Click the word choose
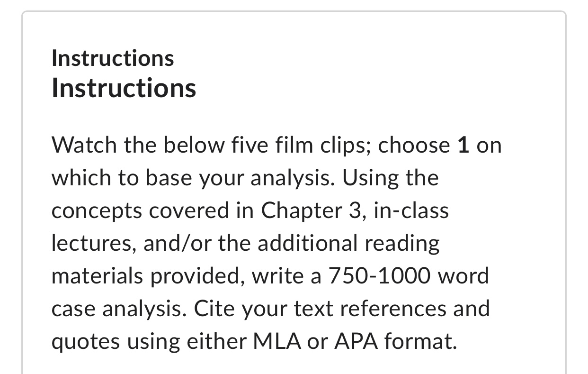 [x=414, y=145]
